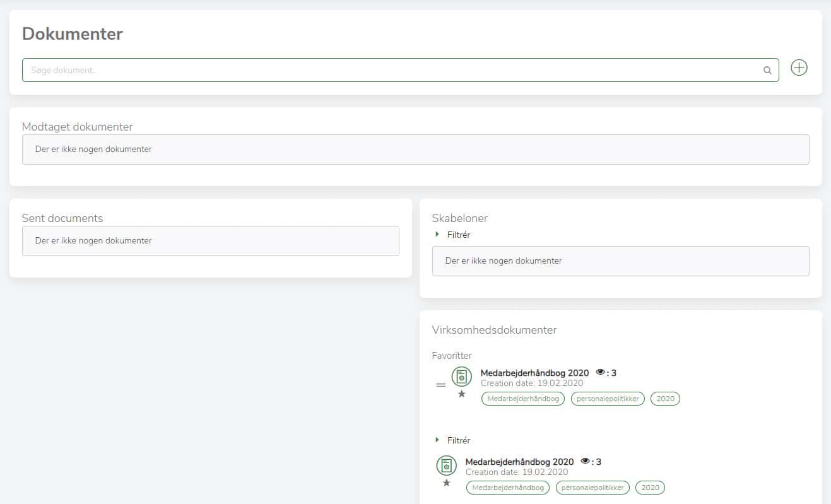Open Medarbejderhåndbog 2020 title below Filtrér
Screen dimensions: 831x504
pos(519,462)
